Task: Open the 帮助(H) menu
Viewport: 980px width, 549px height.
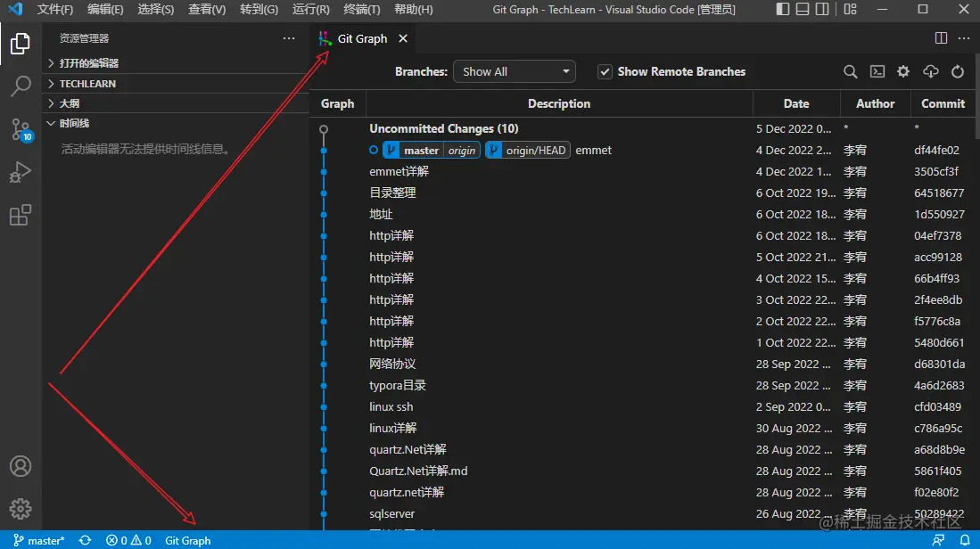Action: tap(413, 10)
